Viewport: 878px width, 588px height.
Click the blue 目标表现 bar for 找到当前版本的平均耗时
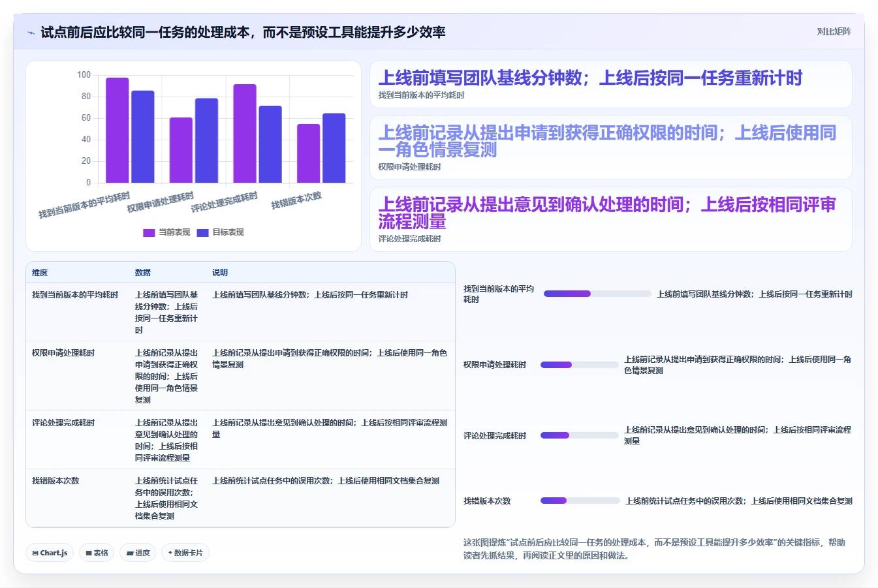143,136
